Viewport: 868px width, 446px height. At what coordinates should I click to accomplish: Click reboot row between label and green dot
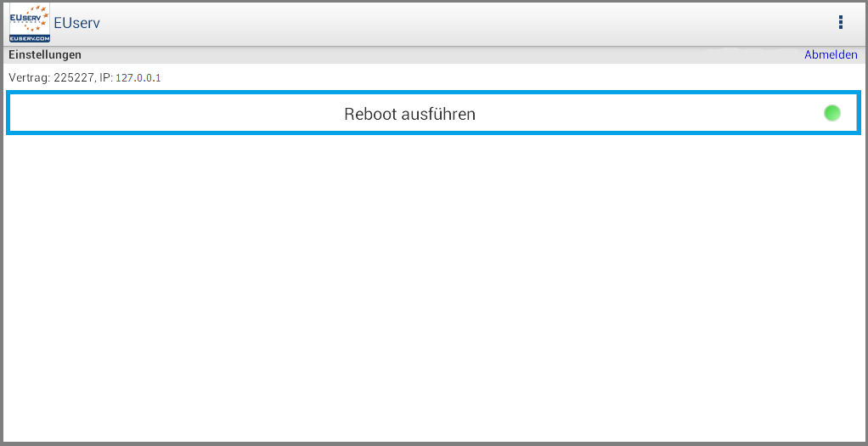[648, 114]
